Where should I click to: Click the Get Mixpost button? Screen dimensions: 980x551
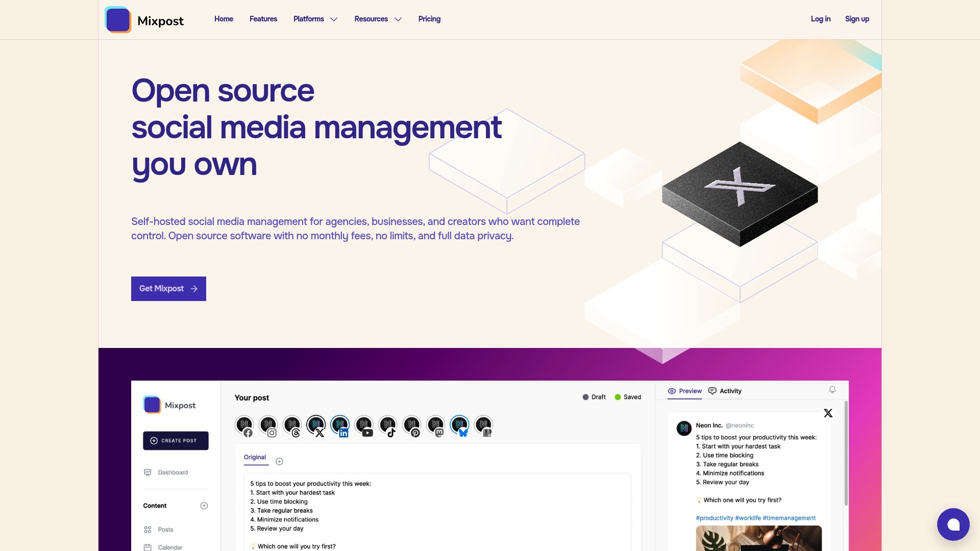coord(168,289)
